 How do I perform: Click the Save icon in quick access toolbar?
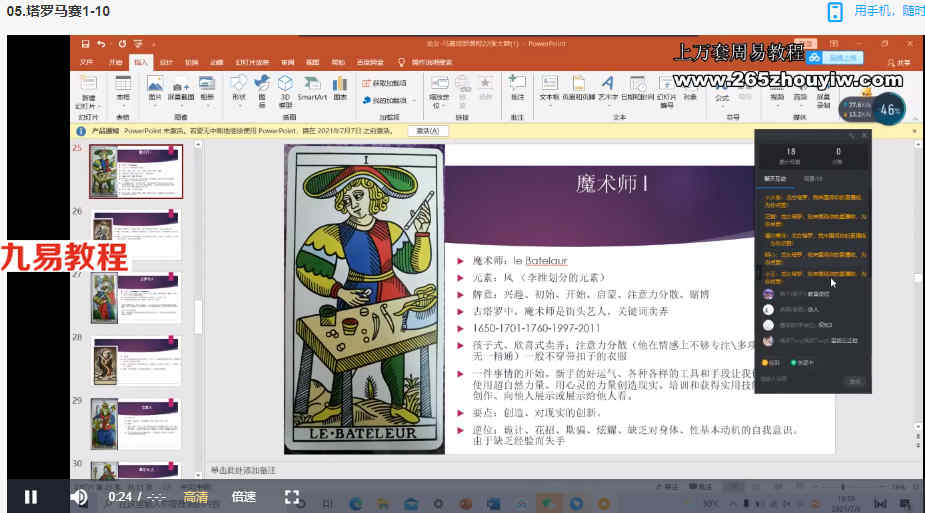pyautogui.click(x=86, y=44)
